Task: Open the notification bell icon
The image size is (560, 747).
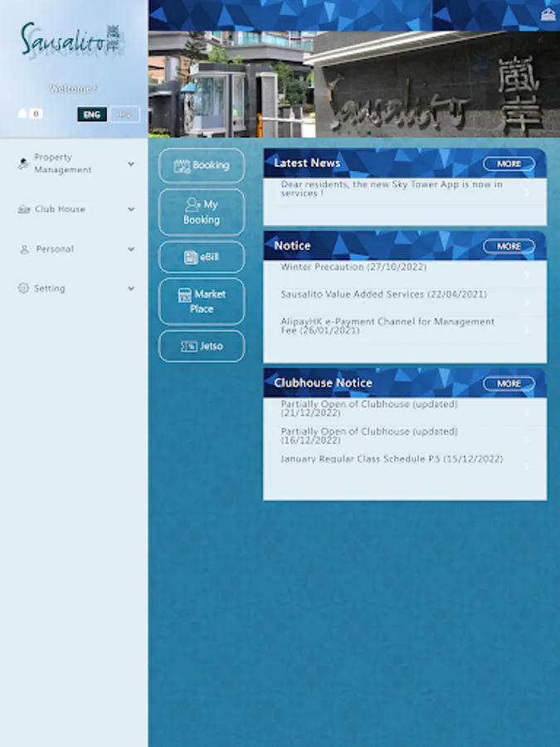Action: (x=22, y=113)
